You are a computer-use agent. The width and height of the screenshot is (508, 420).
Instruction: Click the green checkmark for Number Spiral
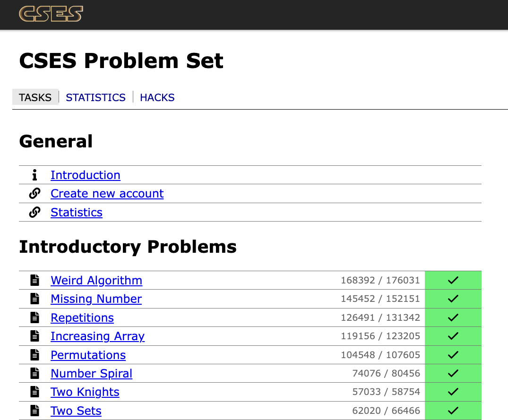[453, 373]
